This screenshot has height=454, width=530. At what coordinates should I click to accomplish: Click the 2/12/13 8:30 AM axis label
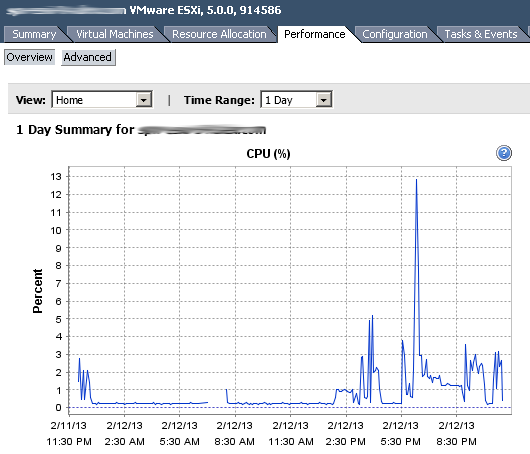[x=235, y=433]
